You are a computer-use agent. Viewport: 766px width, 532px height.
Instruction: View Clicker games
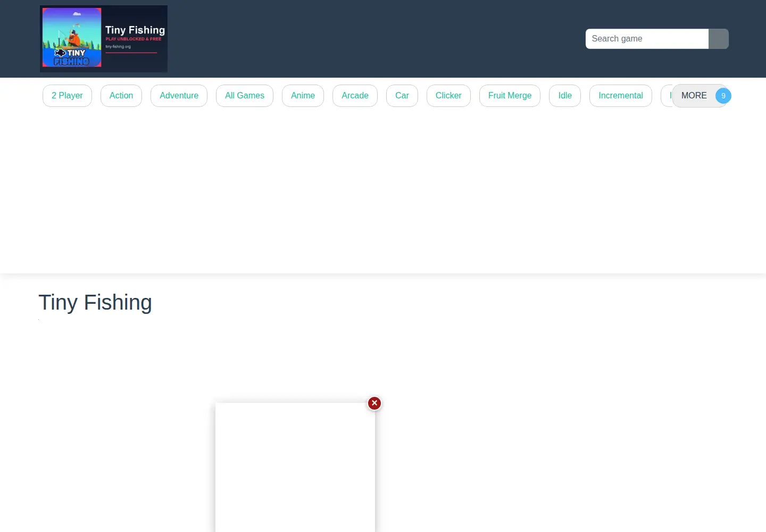tap(448, 96)
